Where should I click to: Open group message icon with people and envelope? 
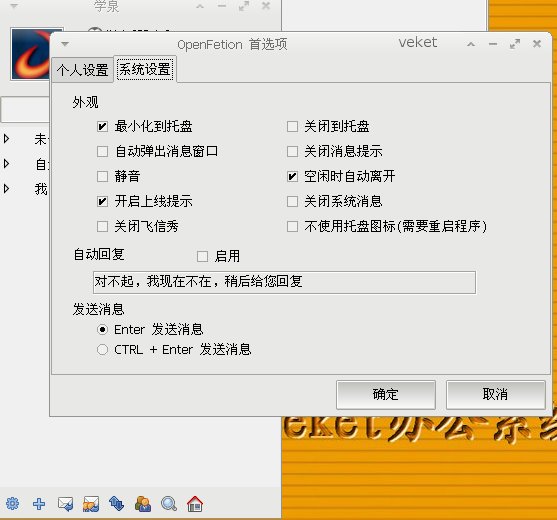pos(91,504)
